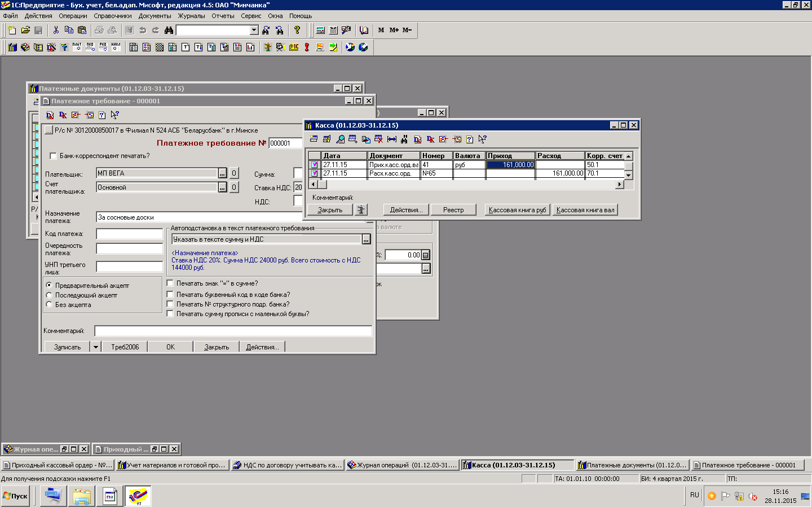Click the checkered report icon in second toolbar
812x508 pixels.
(160, 47)
